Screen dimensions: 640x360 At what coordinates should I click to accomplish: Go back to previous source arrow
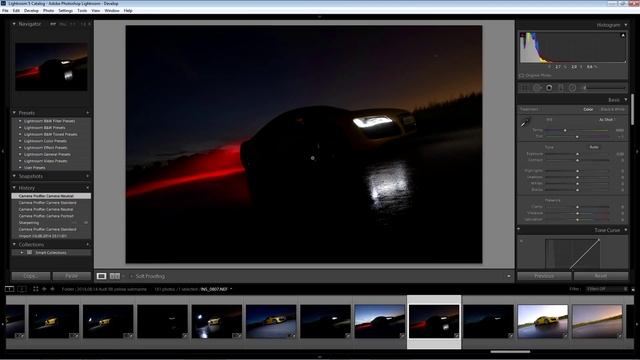(x=44, y=289)
